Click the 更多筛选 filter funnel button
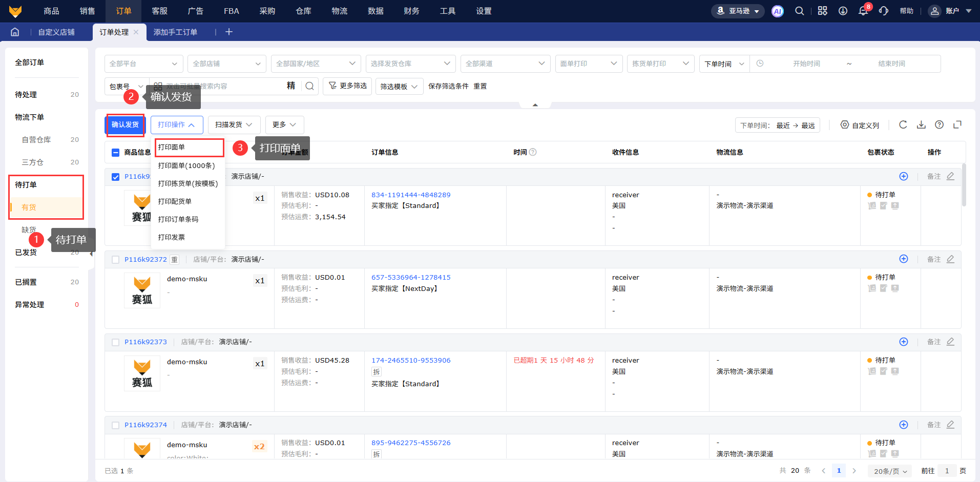The height and width of the screenshot is (482, 980). coord(347,86)
